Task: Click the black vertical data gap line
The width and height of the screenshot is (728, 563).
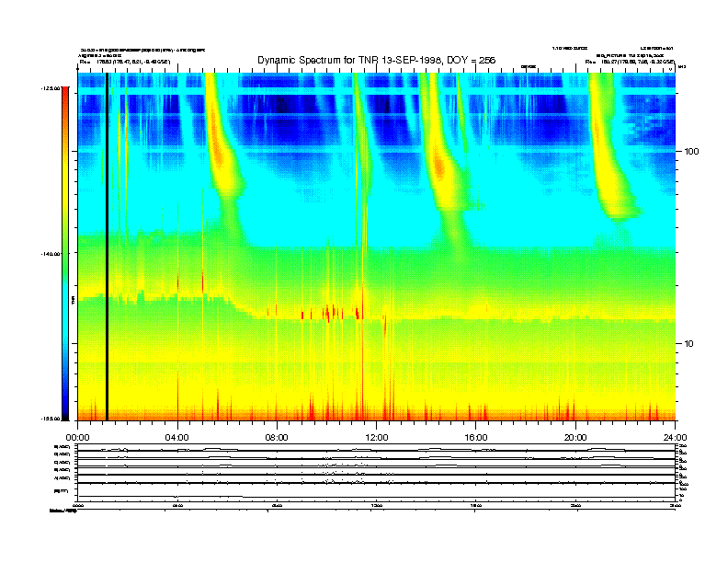Action: [x=107, y=247]
